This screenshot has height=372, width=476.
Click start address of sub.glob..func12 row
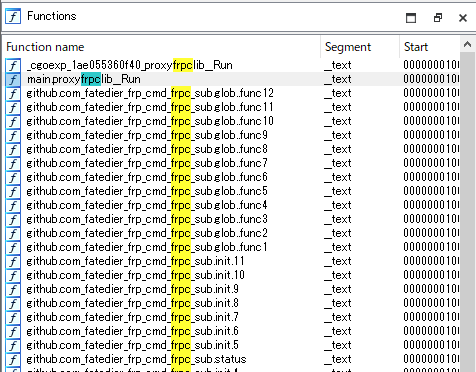tap(431, 93)
